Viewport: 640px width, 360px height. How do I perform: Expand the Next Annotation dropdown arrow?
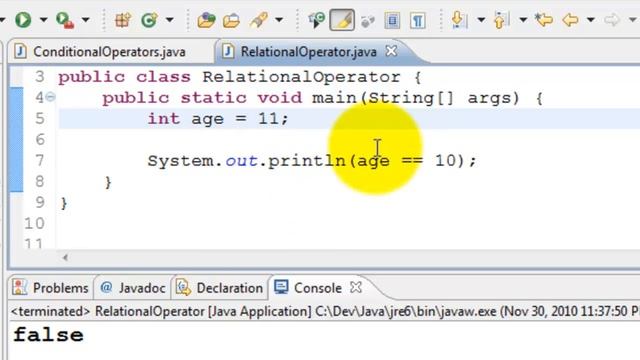(481, 20)
